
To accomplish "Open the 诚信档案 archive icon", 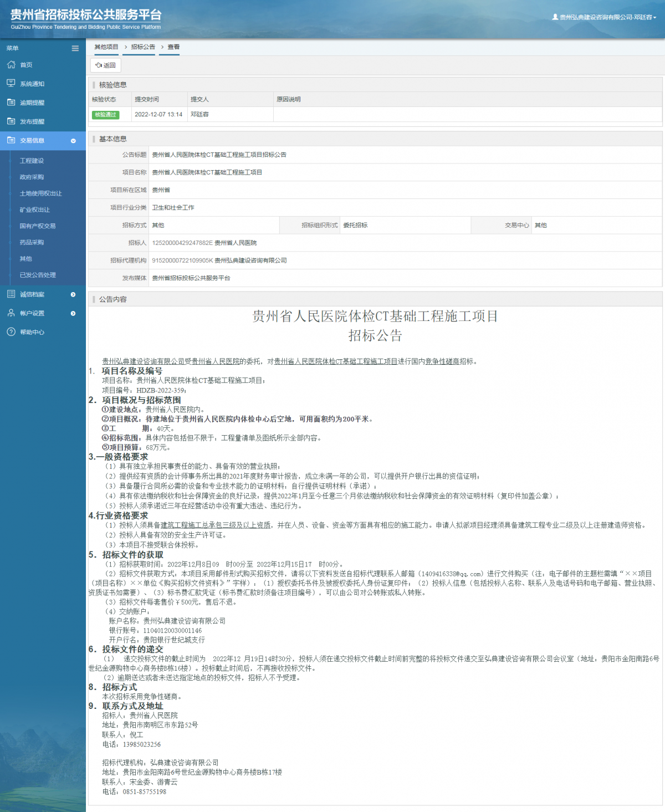I will point(11,294).
